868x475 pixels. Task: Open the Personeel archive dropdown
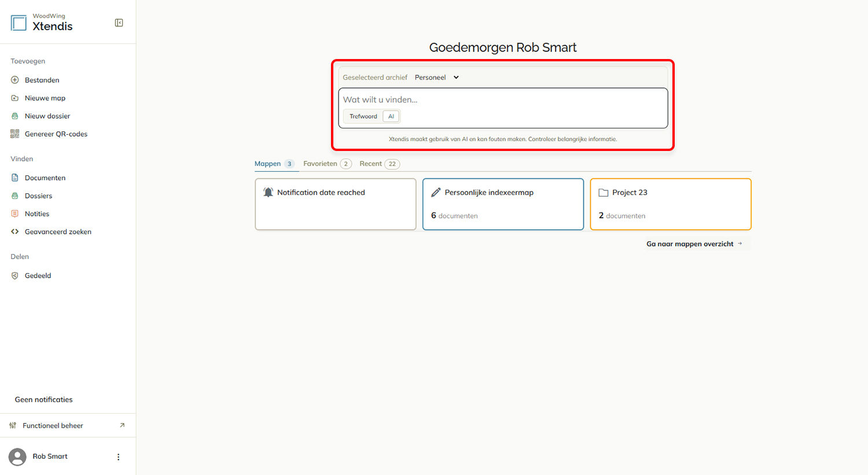[437, 77]
